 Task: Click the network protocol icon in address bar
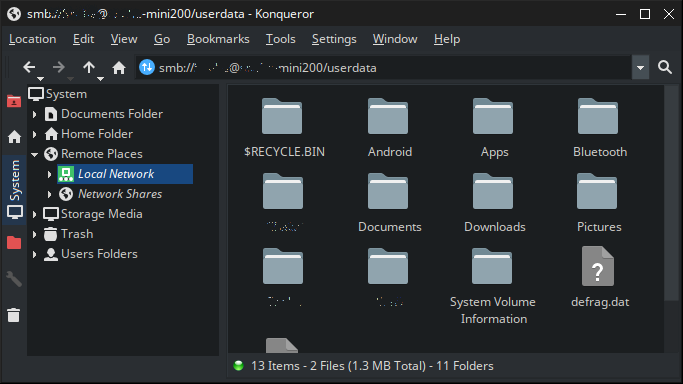click(x=147, y=67)
